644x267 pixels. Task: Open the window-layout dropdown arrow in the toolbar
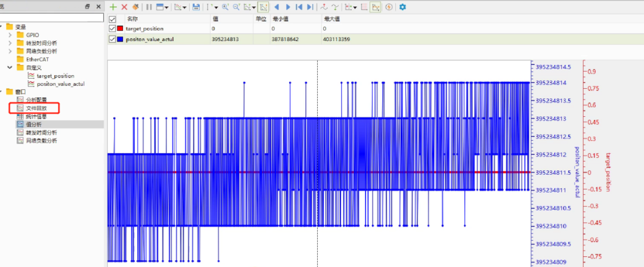[166, 7]
